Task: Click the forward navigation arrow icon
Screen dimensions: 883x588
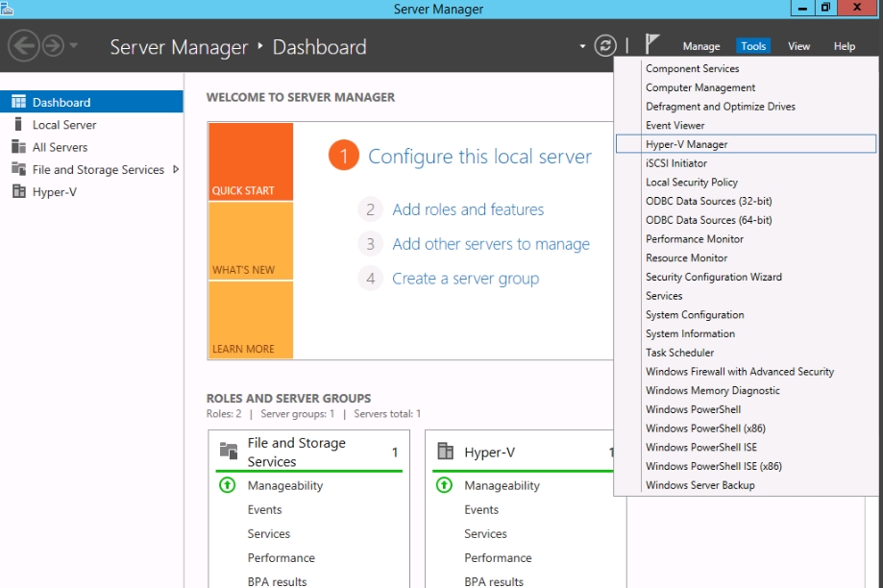Action: pos(53,45)
